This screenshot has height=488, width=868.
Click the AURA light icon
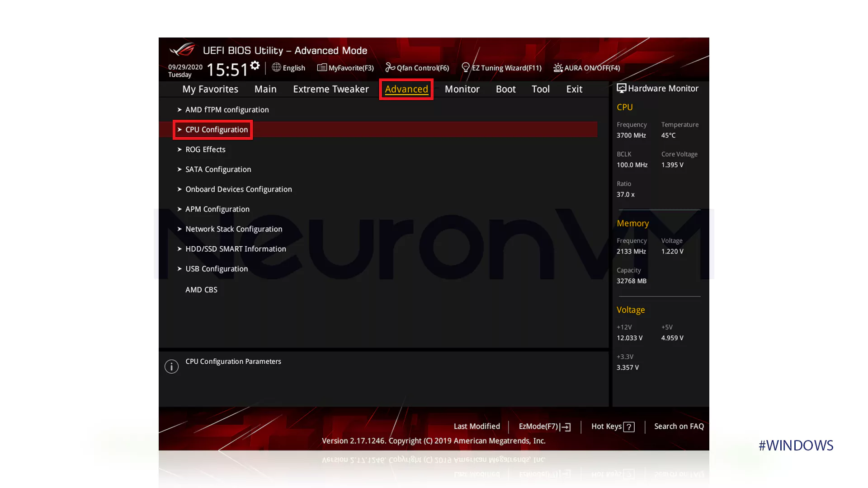point(558,68)
